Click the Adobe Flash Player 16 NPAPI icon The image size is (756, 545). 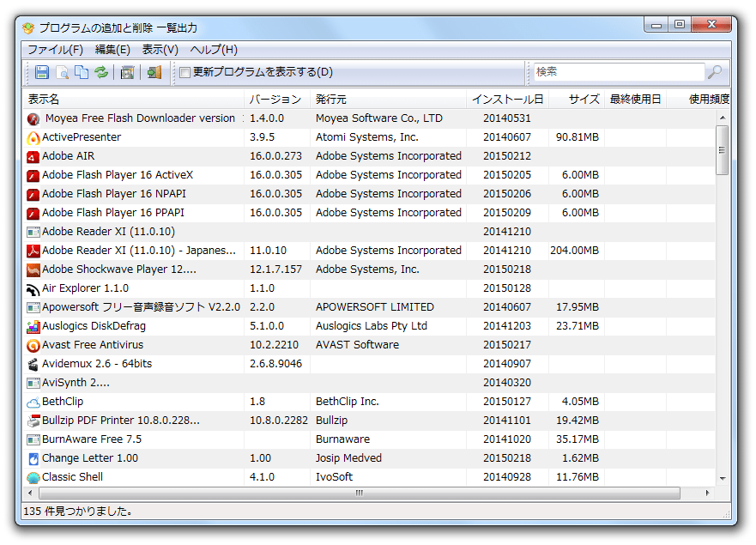pos(33,194)
